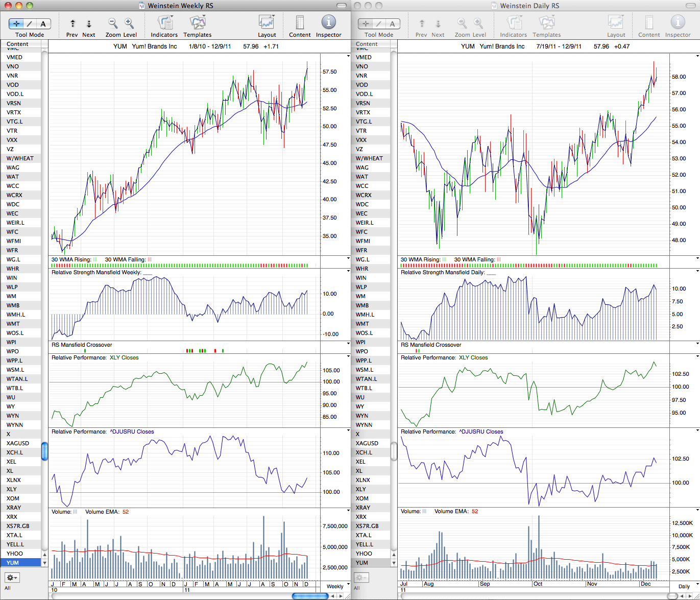Select the crosshair tool in Weekly window

click(16, 23)
